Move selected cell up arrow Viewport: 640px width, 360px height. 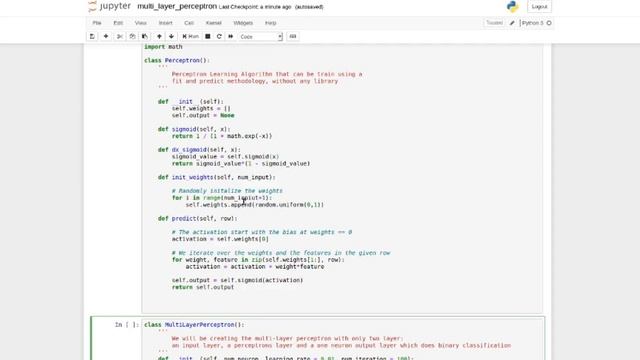(159, 36)
